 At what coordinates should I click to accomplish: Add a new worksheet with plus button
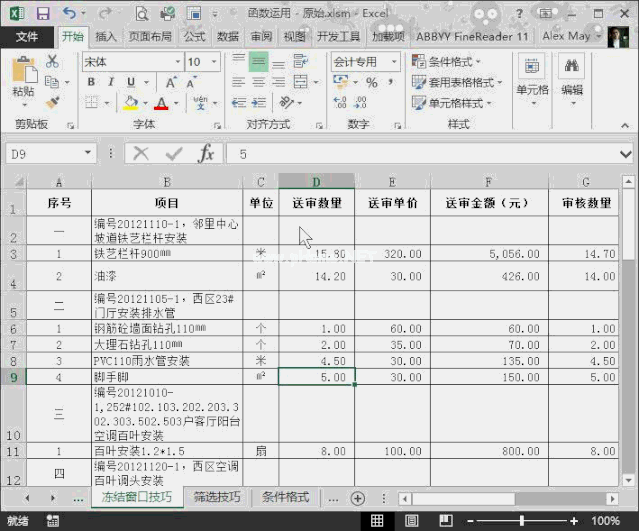point(357,498)
